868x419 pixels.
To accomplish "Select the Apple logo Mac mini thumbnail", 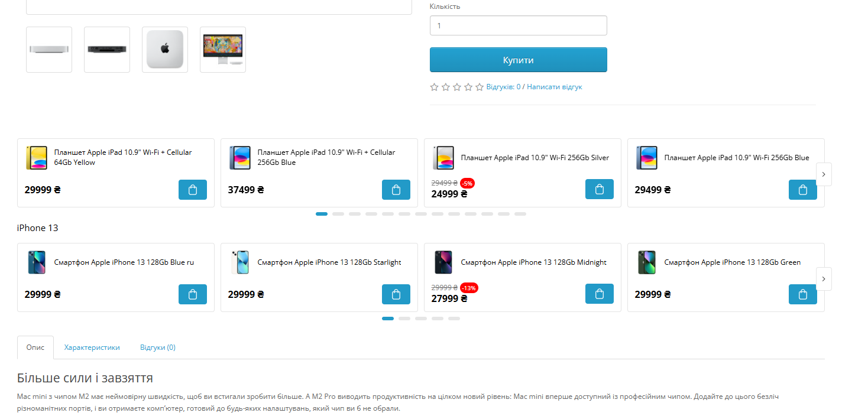I will 165,50.
